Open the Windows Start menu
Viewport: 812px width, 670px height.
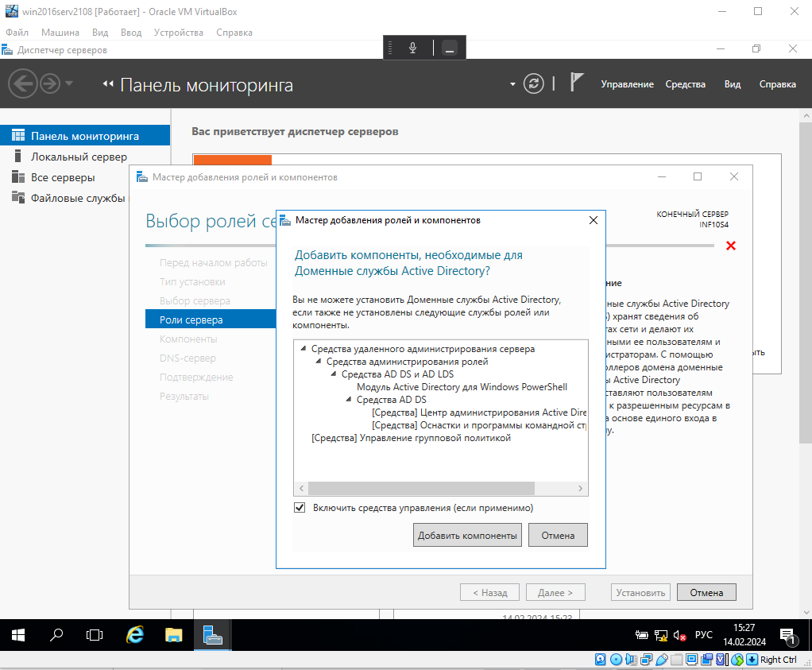coord(18,635)
